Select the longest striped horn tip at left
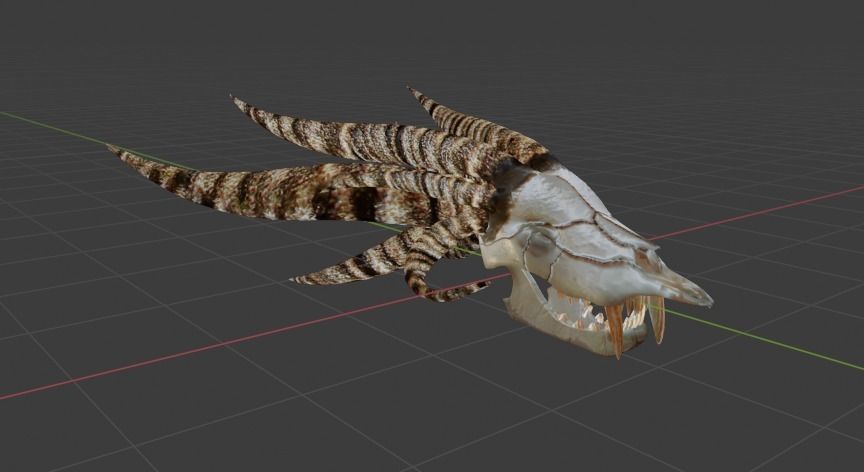 (x=118, y=152)
